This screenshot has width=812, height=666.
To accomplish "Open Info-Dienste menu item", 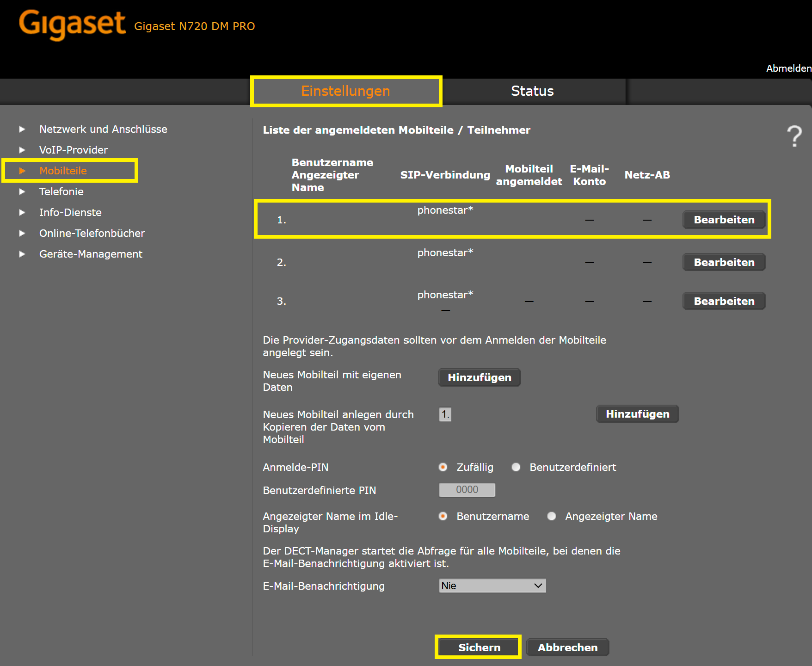I will tap(70, 212).
